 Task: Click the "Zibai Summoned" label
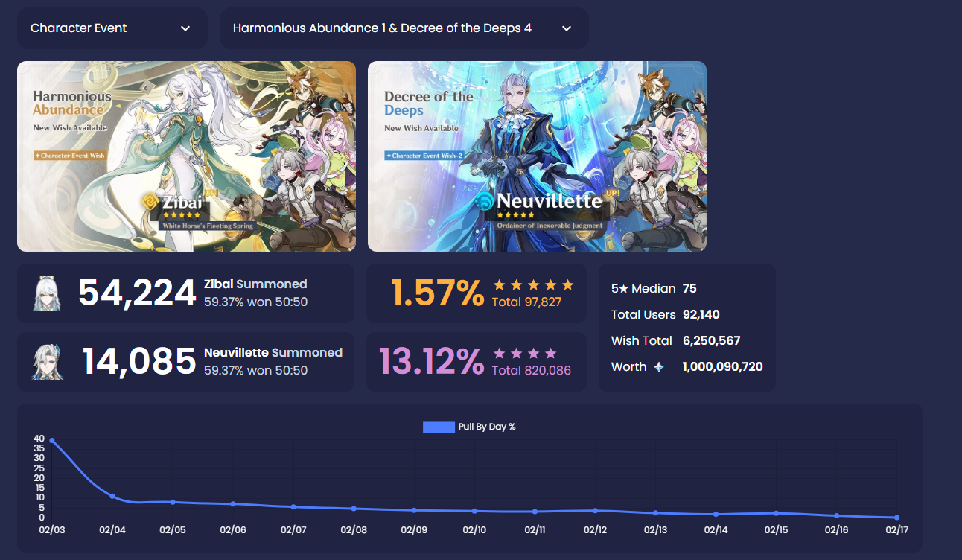[255, 284]
